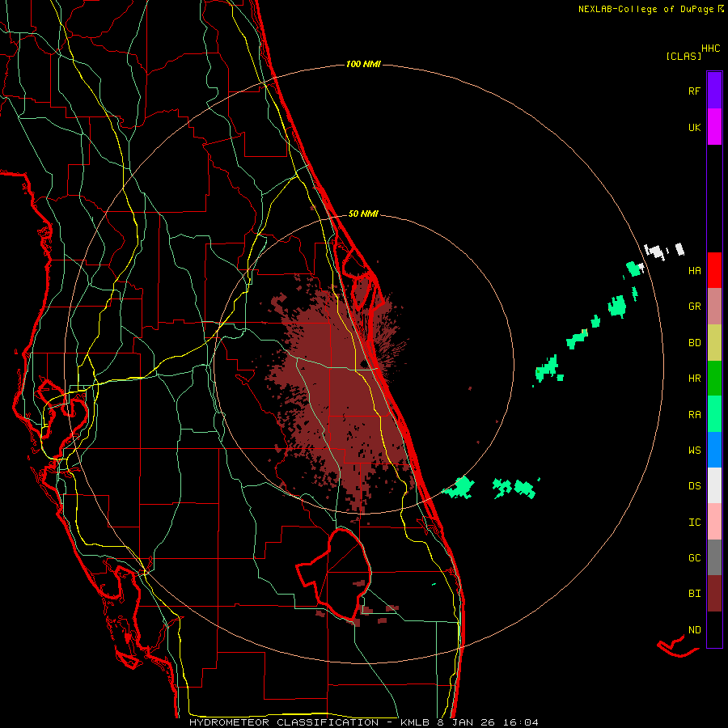Click the [CLAS] units label
The image size is (728, 728).
pyautogui.click(x=684, y=56)
